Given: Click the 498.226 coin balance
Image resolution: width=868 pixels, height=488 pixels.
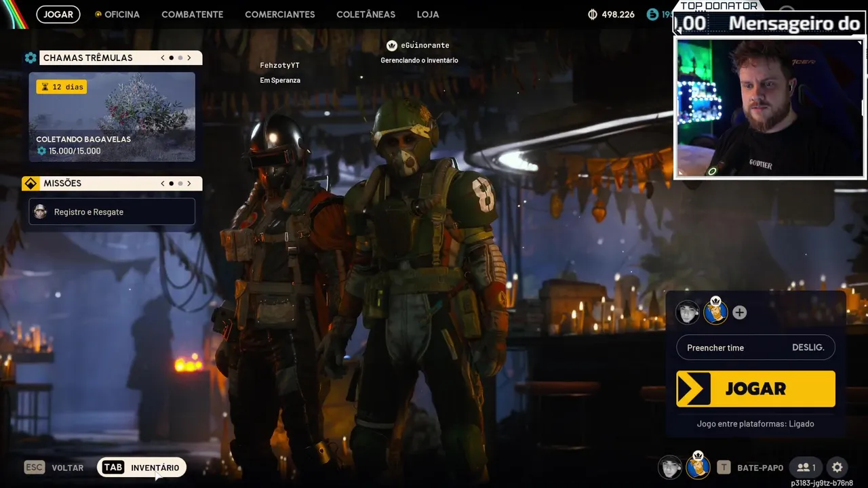Looking at the screenshot, I should 618,14.
